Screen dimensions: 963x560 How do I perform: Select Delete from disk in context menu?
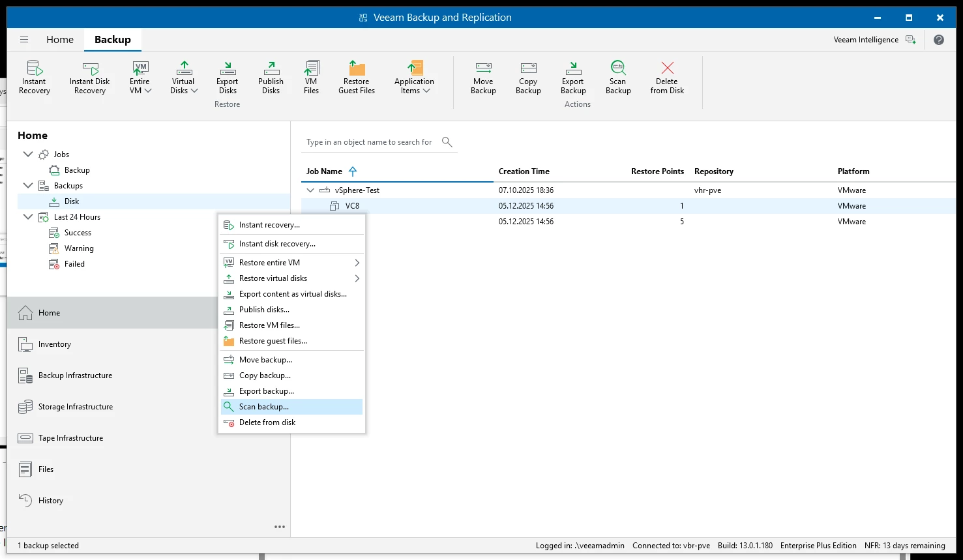(x=267, y=422)
